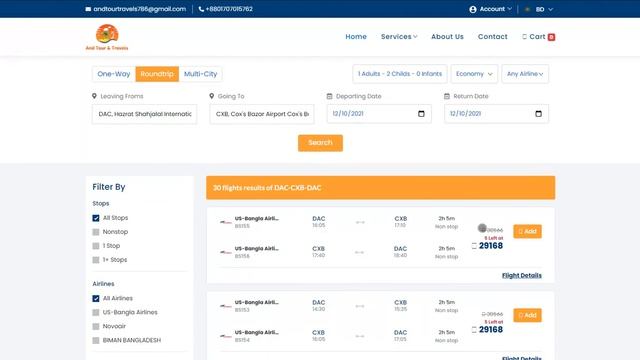The image size is (640, 360).
Task: Tick the BIMAN BANGLADESH checkbox
Action: coord(96,340)
